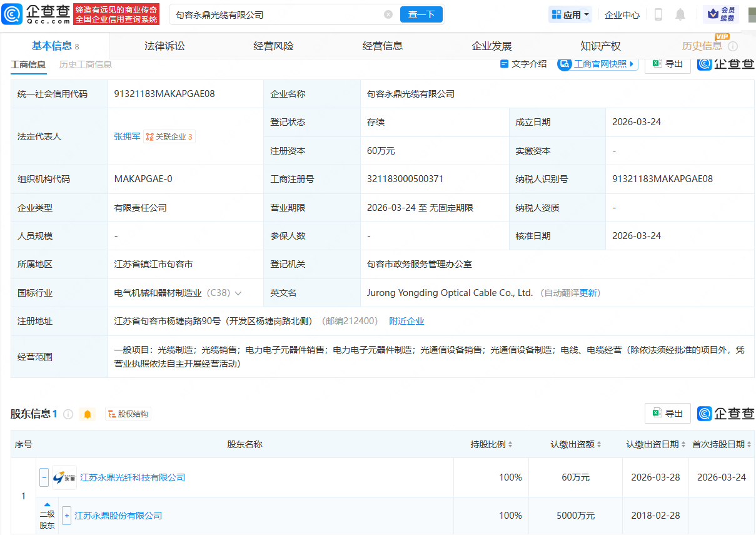
Task: Click the blue 查一下 search button
Action: click(421, 14)
